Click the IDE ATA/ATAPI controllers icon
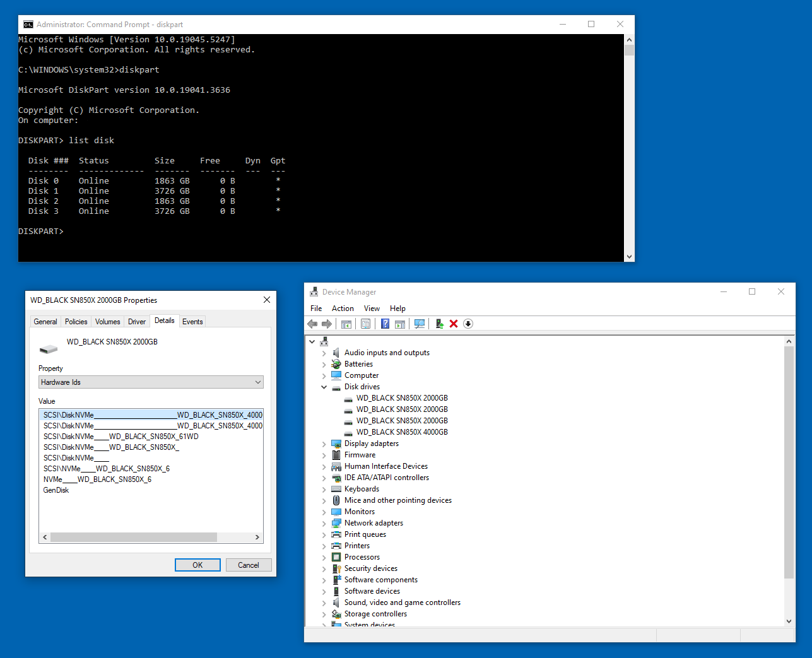Viewport: 812px width, 658px height. click(x=336, y=478)
